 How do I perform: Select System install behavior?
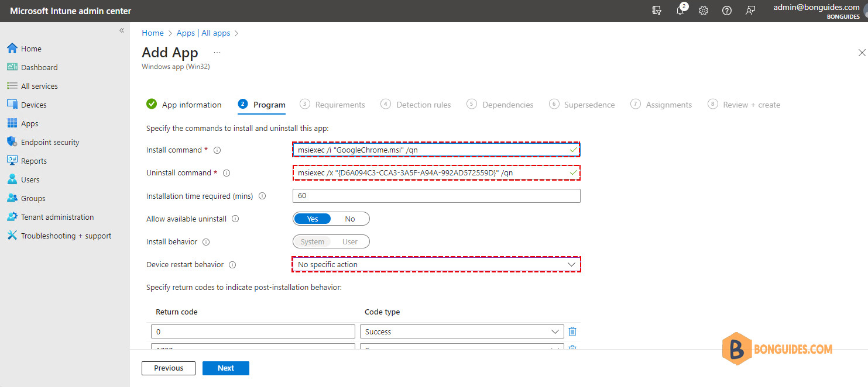pyautogui.click(x=313, y=241)
